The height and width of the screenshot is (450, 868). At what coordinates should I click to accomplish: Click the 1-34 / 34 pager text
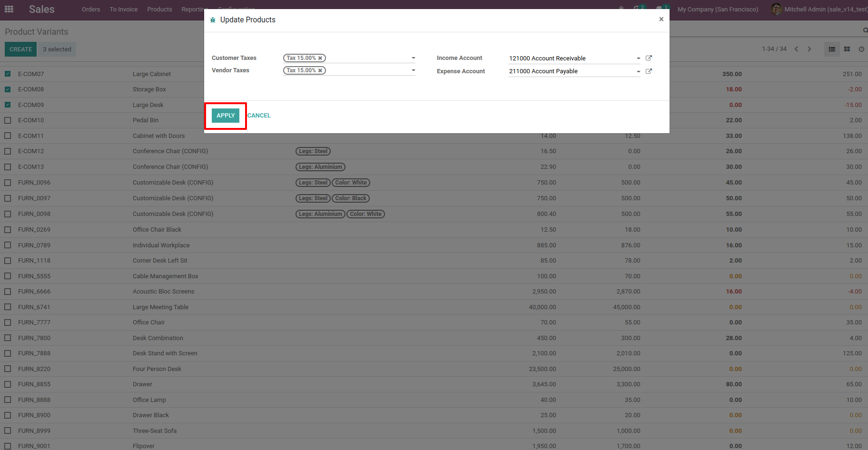click(x=774, y=49)
